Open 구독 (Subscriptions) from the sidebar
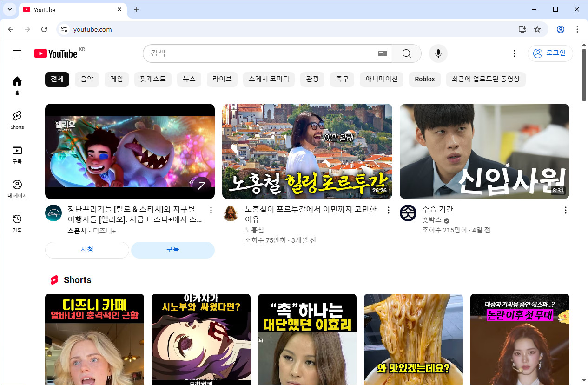 [x=17, y=153]
